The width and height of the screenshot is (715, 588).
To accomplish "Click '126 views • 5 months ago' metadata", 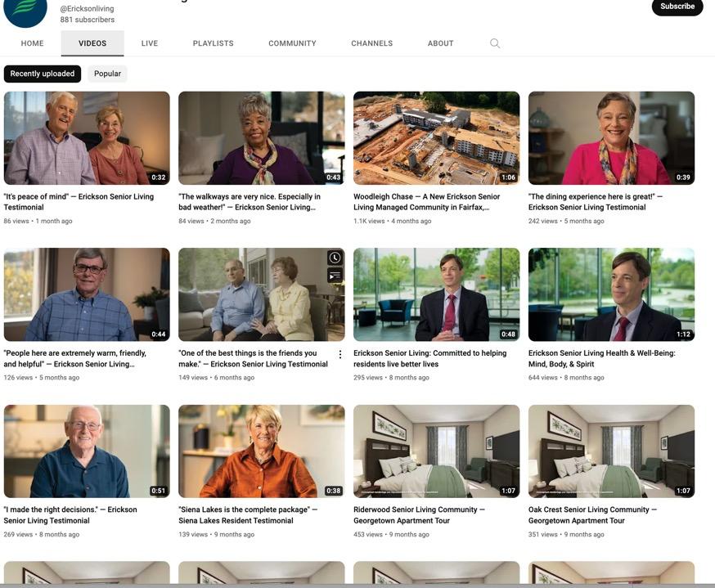I will (42, 377).
